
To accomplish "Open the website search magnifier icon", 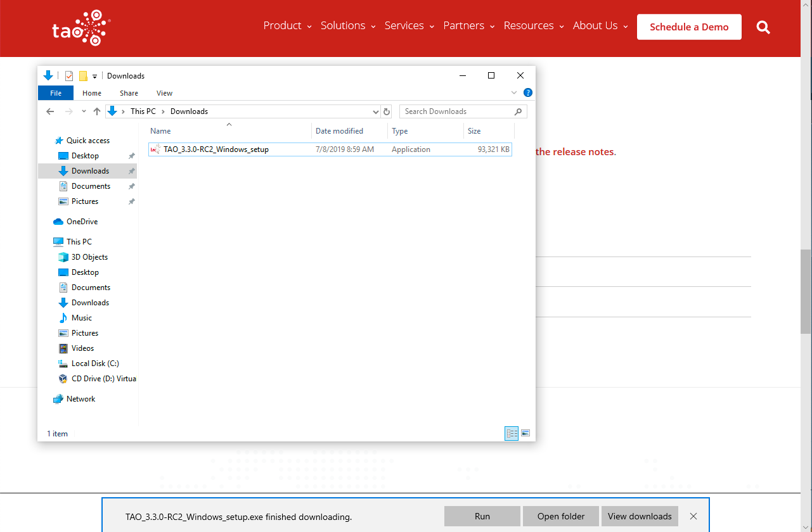I will (763, 27).
